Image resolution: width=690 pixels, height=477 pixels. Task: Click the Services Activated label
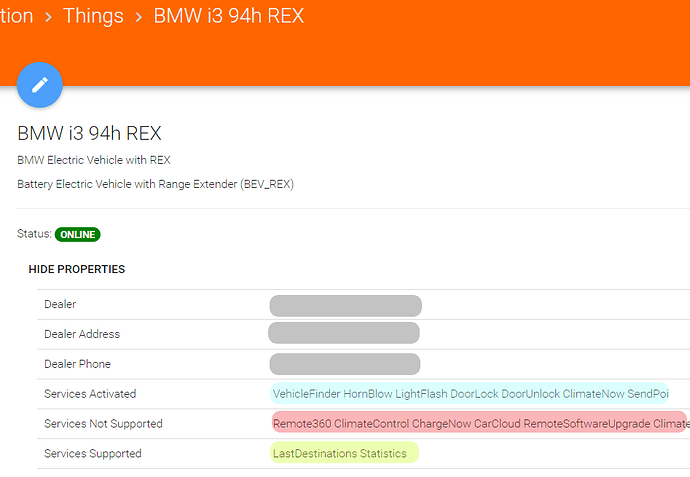pos(90,394)
